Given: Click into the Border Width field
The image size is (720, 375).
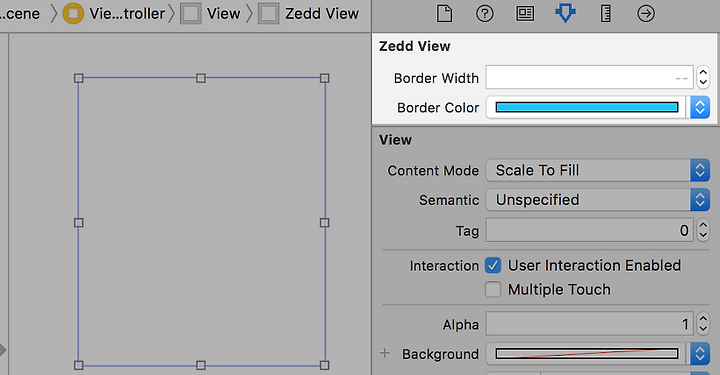Looking at the screenshot, I should pos(590,78).
